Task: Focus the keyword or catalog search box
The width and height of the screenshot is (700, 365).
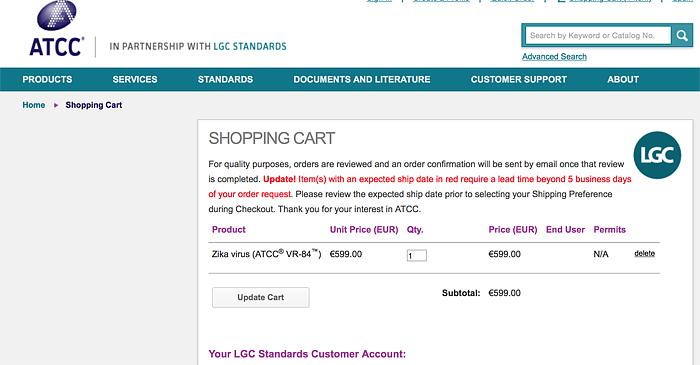Action: [598, 35]
